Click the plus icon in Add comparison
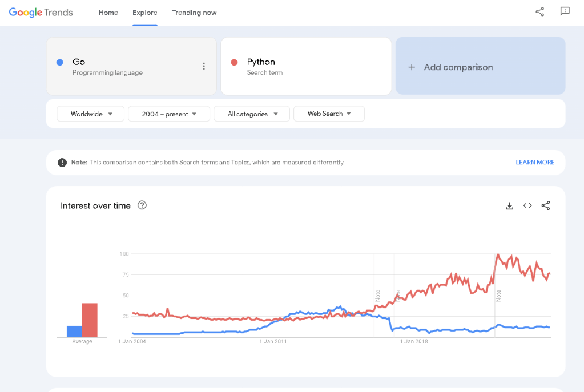 click(x=412, y=67)
